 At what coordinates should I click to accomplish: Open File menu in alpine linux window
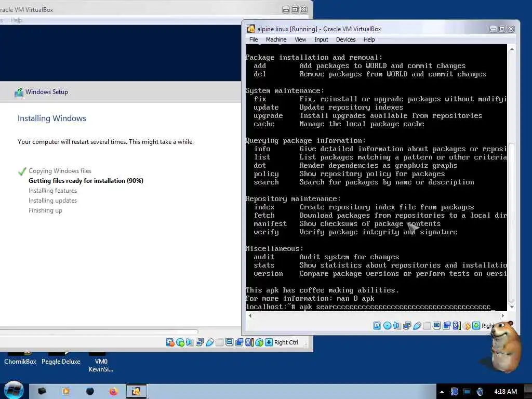pos(254,39)
